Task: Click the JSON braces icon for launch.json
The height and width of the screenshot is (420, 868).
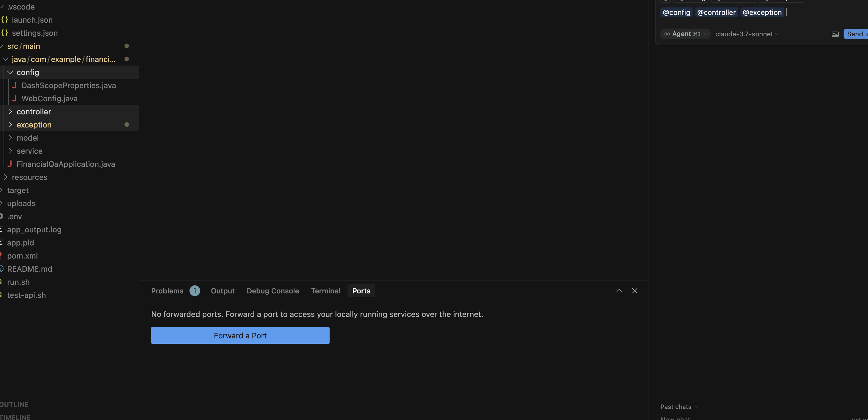Action: (x=5, y=20)
